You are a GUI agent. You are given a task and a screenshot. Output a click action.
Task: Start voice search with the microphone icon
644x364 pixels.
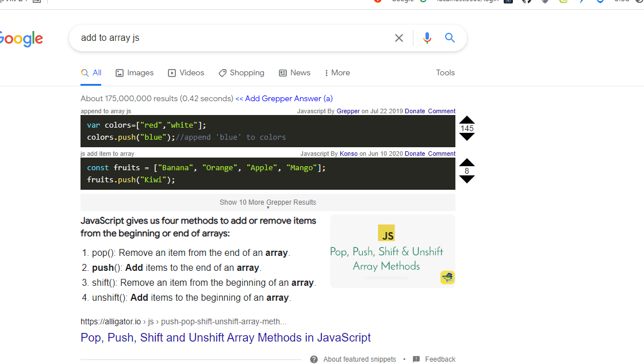pos(427,38)
